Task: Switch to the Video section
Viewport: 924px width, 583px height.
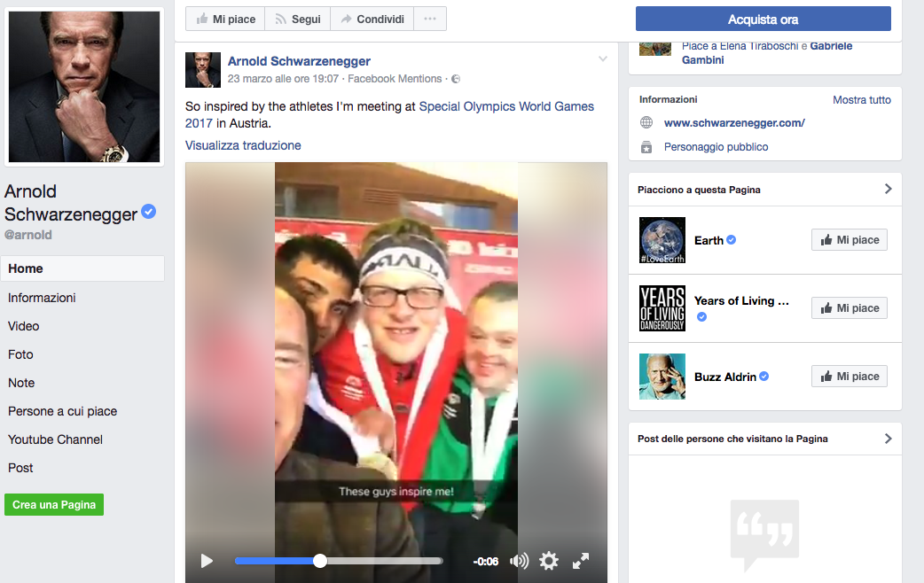Action: [23, 325]
